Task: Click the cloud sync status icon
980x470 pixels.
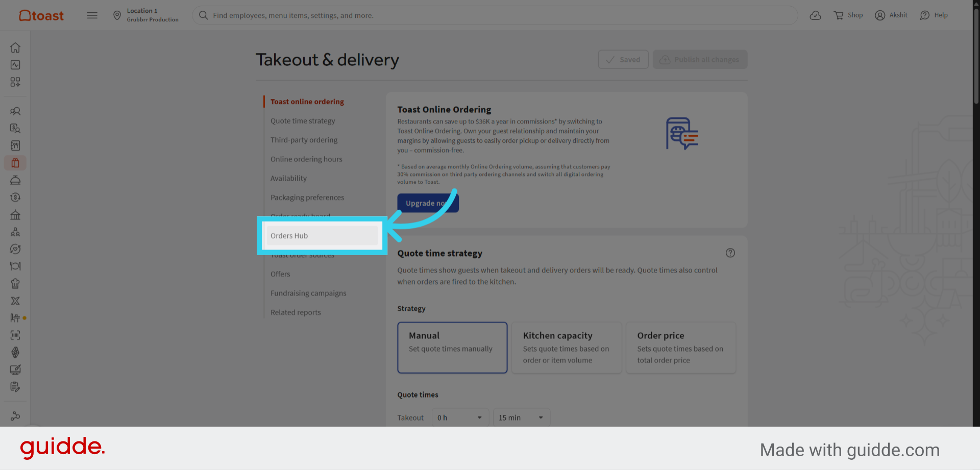Action: (x=815, y=15)
